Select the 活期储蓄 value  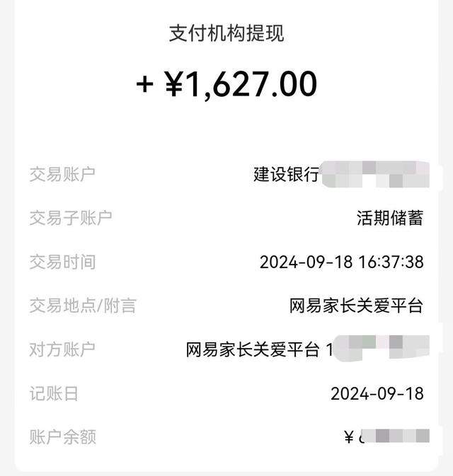click(390, 219)
